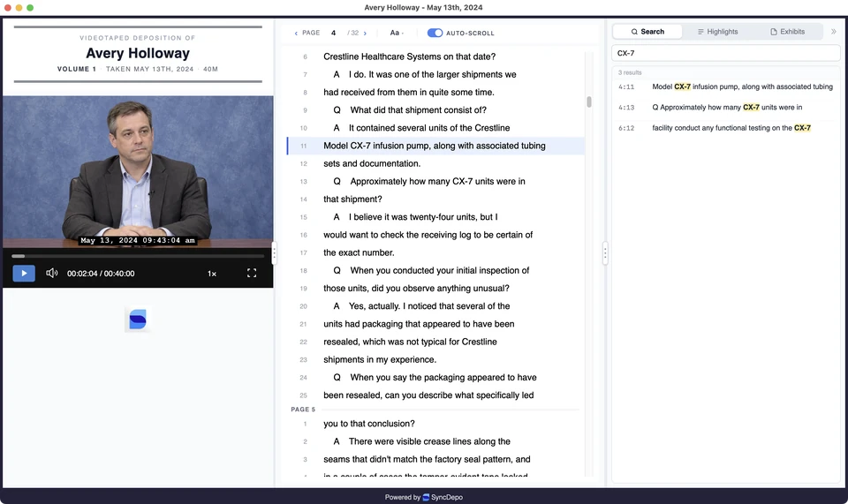Change playback speed from 1×
Screen dimensions: 848x504
pyautogui.click(x=212, y=274)
